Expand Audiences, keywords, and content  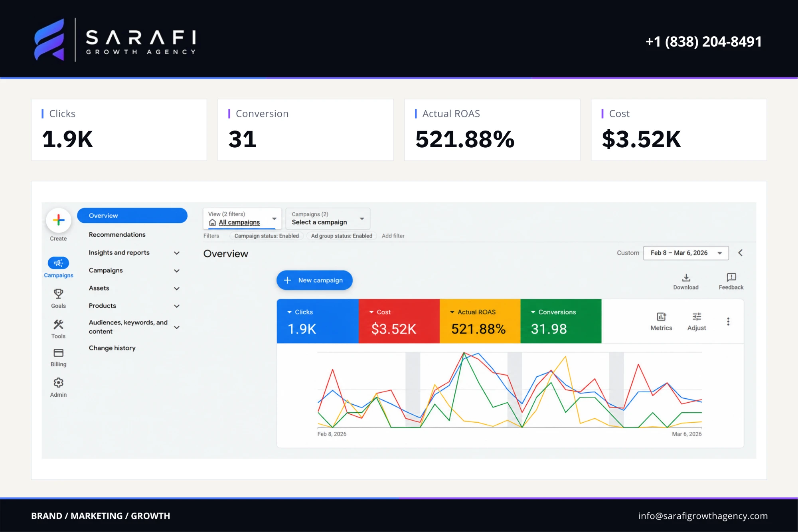pyautogui.click(x=177, y=327)
